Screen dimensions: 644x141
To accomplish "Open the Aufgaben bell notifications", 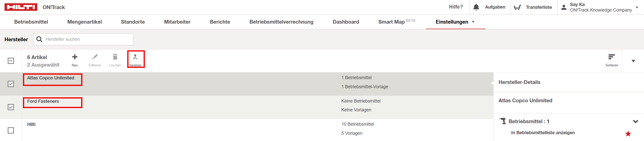I will pyautogui.click(x=476, y=7).
